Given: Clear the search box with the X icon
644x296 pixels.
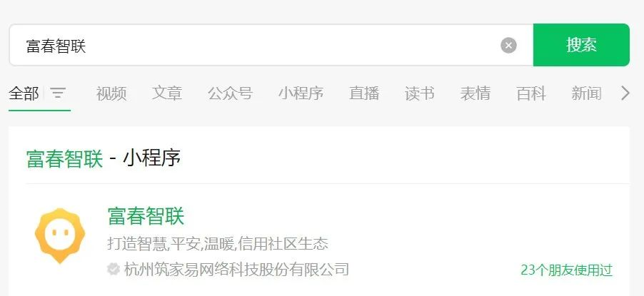Looking at the screenshot, I should click(x=508, y=45).
